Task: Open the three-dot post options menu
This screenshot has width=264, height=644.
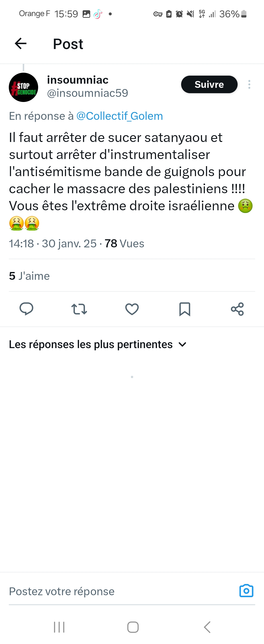Action: coord(249,84)
